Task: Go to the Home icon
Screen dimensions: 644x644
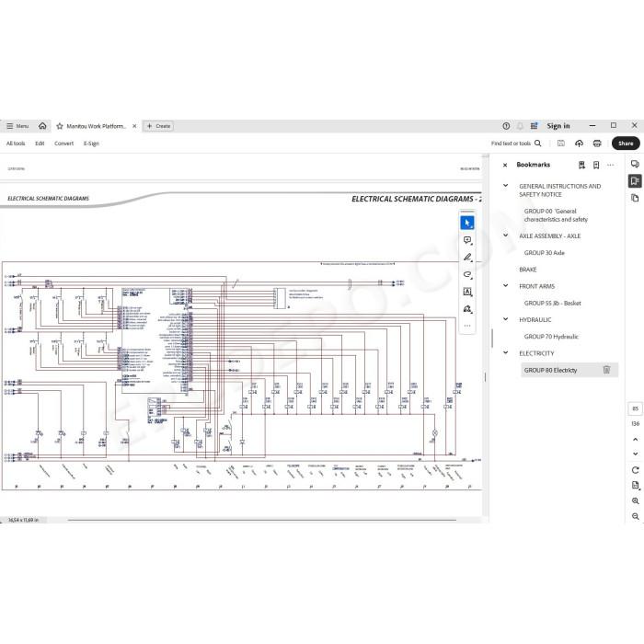Action: click(x=42, y=126)
